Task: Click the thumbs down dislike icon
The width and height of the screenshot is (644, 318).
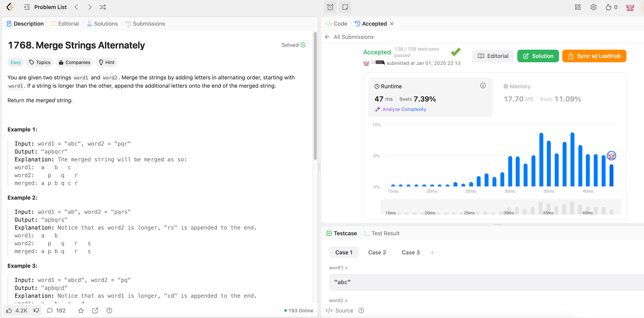Action: [36, 310]
